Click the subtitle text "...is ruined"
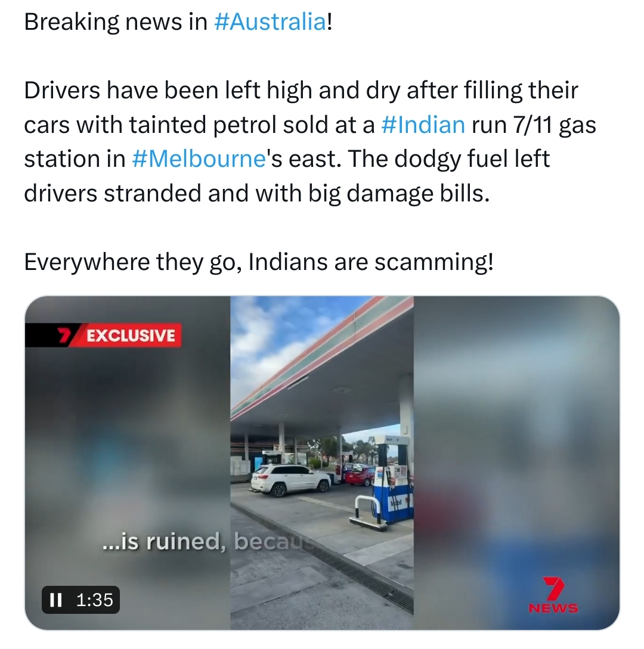Image resolution: width=644 pixels, height=649 pixels. click(x=165, y=541)
